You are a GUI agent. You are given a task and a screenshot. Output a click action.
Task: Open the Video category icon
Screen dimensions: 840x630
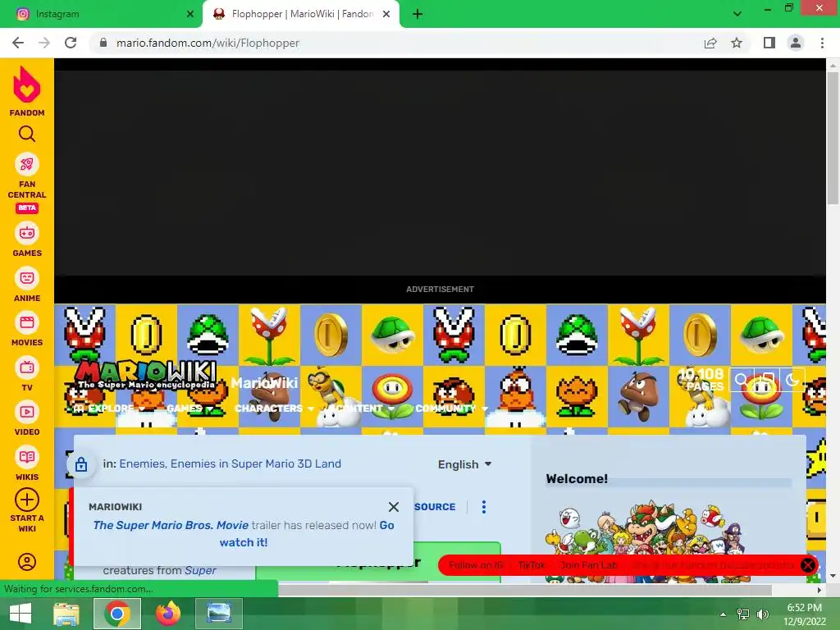tap(27, 413)
